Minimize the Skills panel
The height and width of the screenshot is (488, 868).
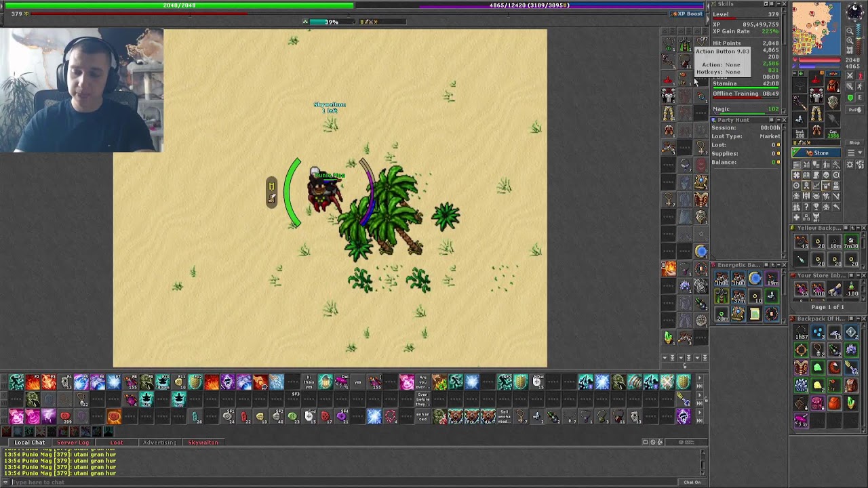777,4
